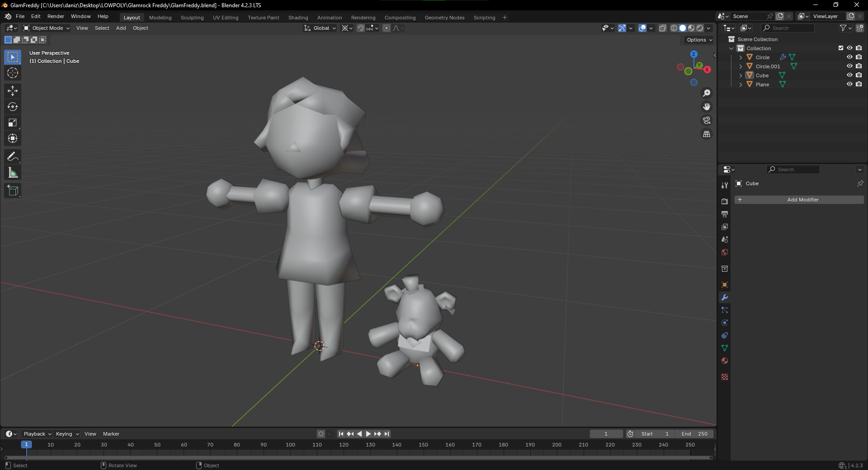This screenshot has width=868, height=470.
Task: Activate the Scale tool
Action: pos(13,122)
